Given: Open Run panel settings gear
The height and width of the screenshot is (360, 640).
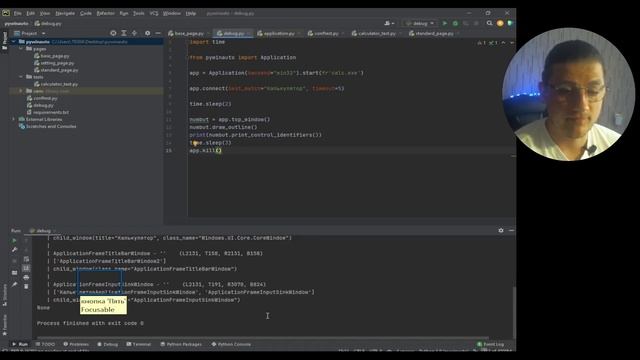Looking at the screenshot, I should (501, 231).
